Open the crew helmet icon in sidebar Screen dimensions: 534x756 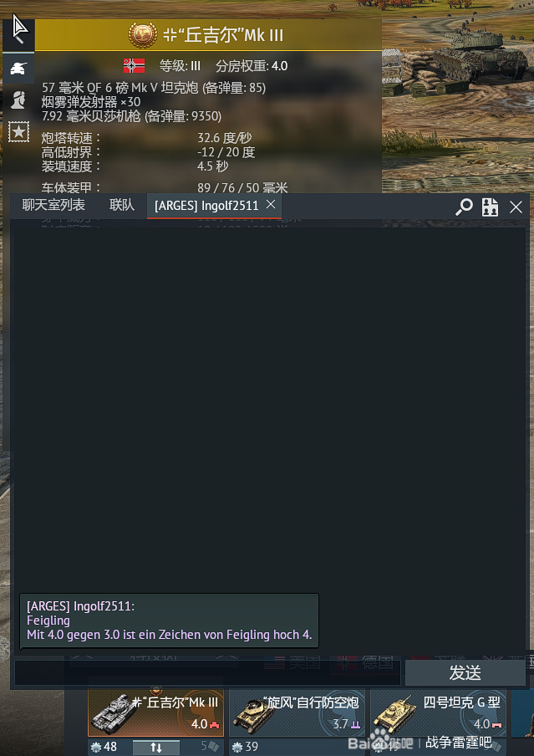(x=18, y=100)
